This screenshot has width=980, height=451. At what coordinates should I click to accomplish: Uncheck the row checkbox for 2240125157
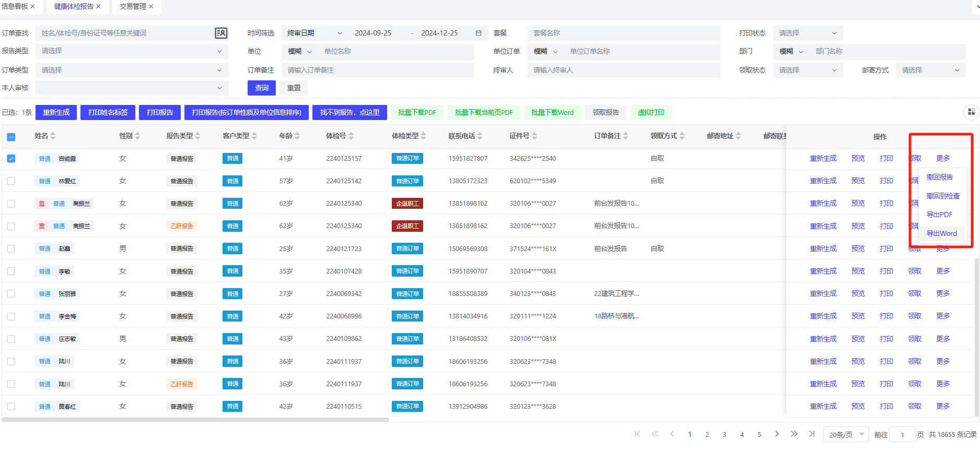pos(11,158)
